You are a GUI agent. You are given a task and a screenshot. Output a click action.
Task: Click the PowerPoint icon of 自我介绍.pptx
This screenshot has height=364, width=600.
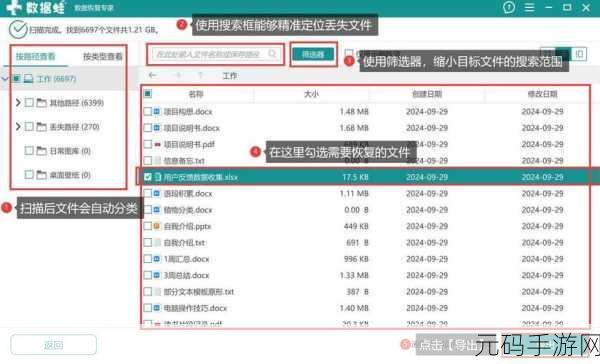157,226
